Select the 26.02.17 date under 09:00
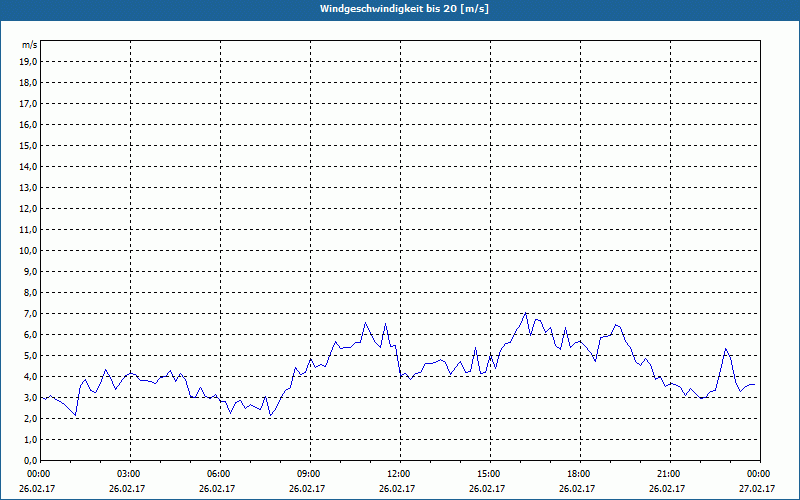This screenshot has width=800, height=500. tap(307, 488)
